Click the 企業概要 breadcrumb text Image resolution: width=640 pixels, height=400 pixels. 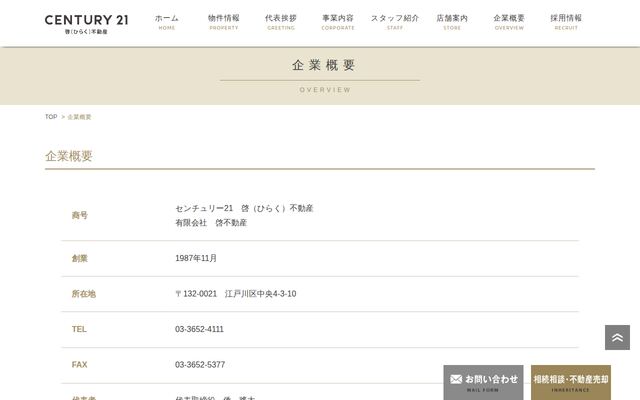coord(79,117)
